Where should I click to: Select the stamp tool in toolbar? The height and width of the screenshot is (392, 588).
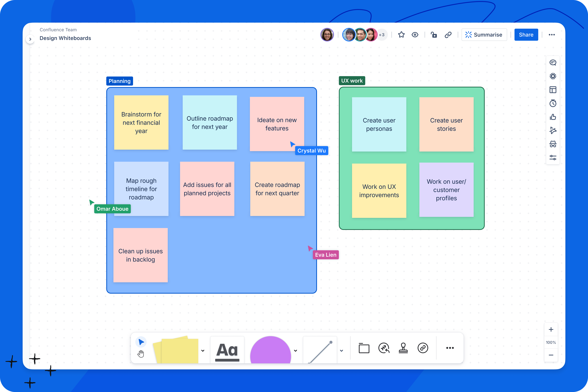click(403, 348)
